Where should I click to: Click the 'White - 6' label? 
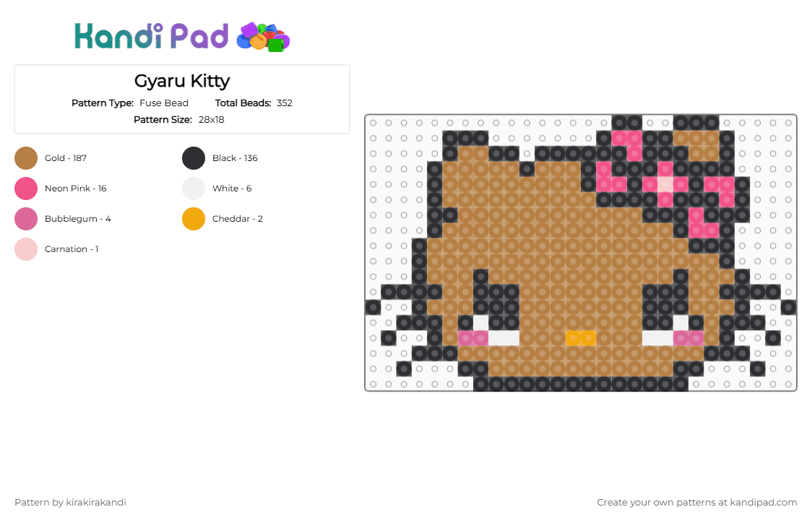tap(232, 188)
